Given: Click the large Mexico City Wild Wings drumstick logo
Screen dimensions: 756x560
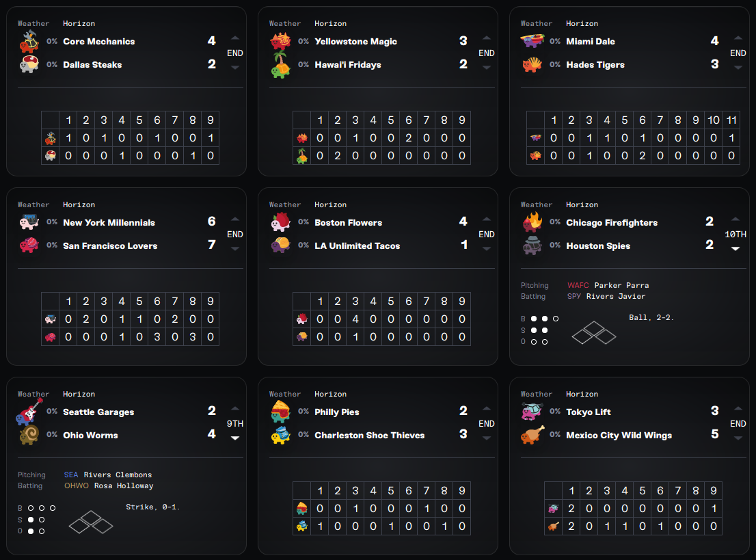Looking at the screenshot, I should click(x=532, y=435).
